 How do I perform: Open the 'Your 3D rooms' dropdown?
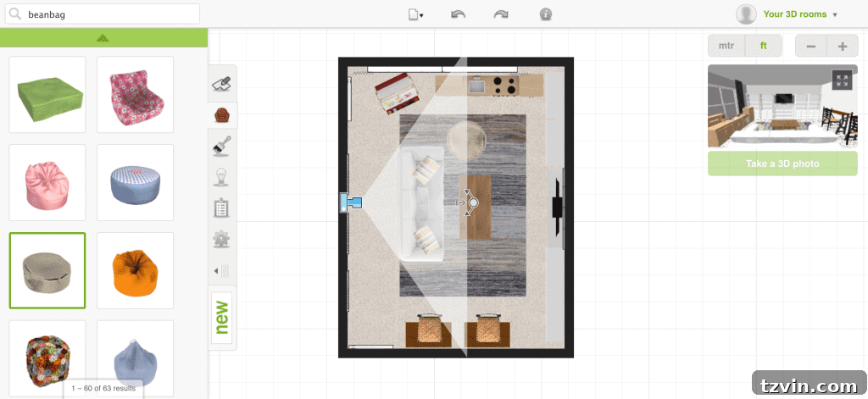pyautogui.click(x=800, y=14)
